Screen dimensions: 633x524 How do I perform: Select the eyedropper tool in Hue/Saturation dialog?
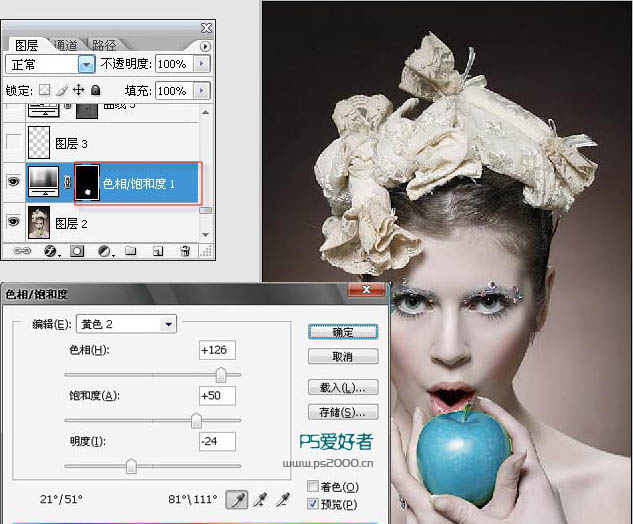point(239,498)
